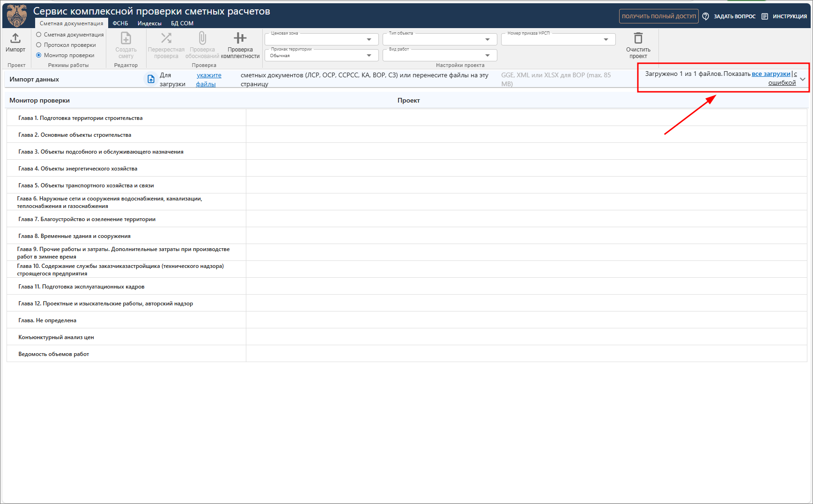
Task: Open the Тип объекта dropdown
Action: (487, 40)
